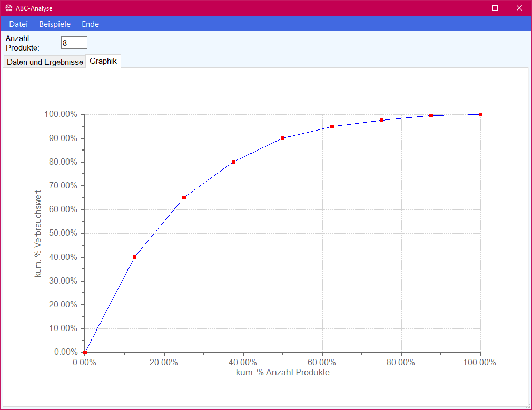532x410 pixels.
Task: Click the red data marker at 80% Verbrauchswert
Action: pos(233,162)
